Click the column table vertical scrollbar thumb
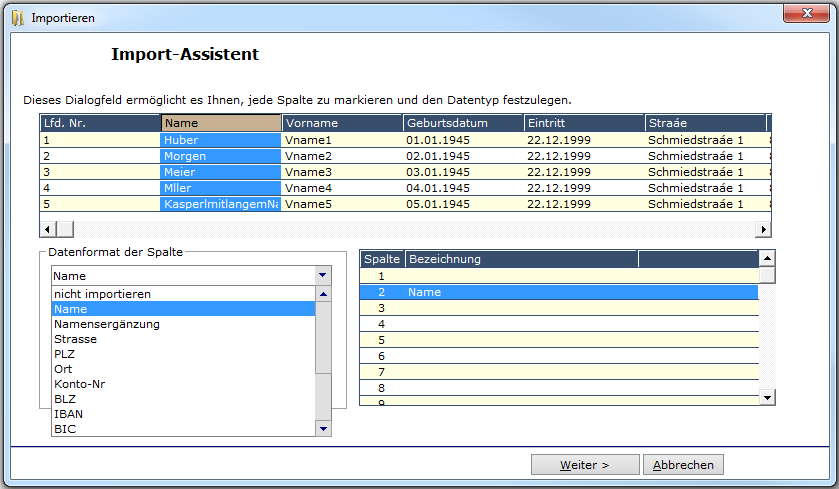This screenshot has width=839, height=489. (767, 275)
